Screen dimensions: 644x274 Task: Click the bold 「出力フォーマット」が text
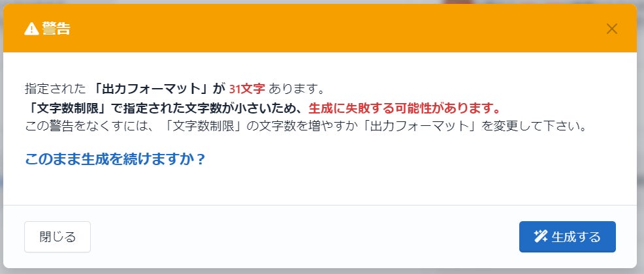[x=159, y=88]
